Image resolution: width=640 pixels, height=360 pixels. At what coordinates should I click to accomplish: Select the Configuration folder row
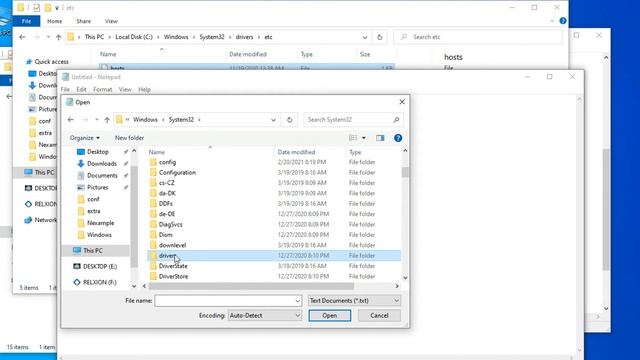[274, 173]
